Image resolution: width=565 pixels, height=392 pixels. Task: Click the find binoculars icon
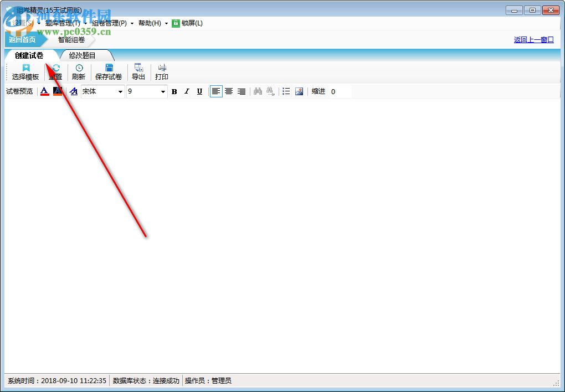point(258,91)
